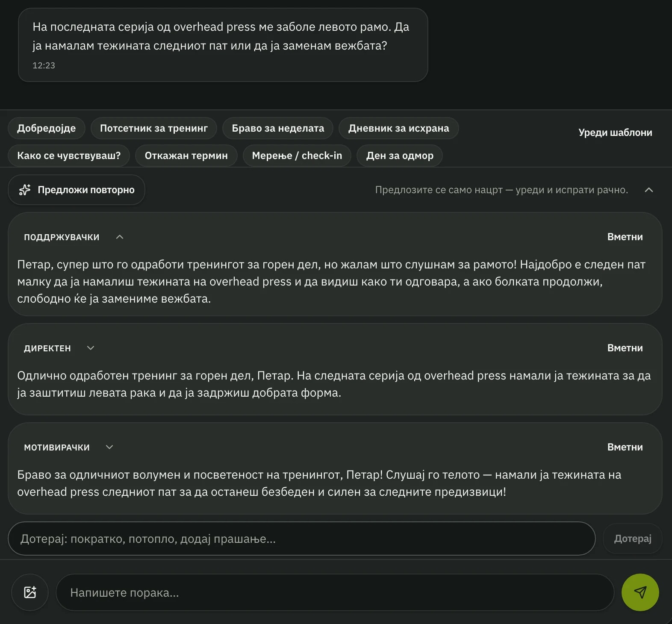Focus the Дотерај refinement input field

(x=302, y=539)
